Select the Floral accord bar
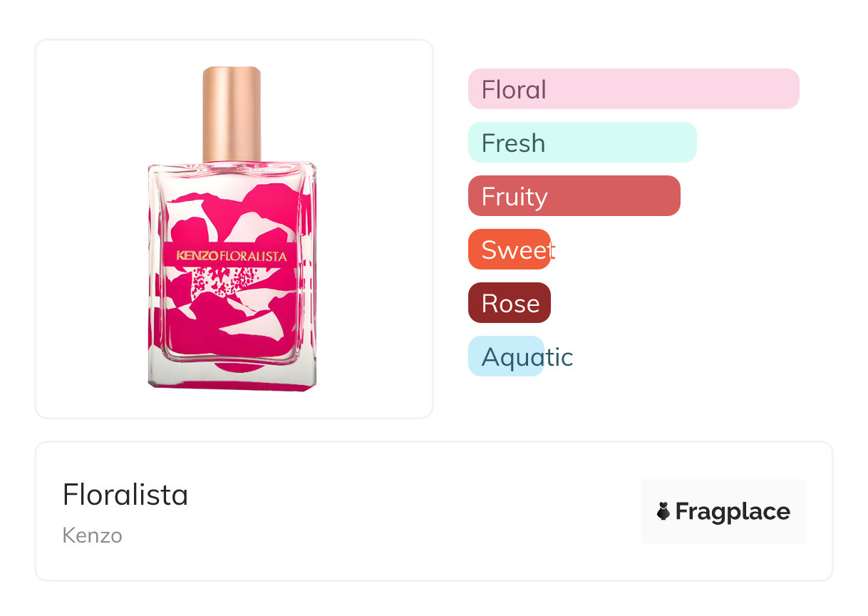The width and height of the screenshot is (868, 616). [x=633, y=89]
